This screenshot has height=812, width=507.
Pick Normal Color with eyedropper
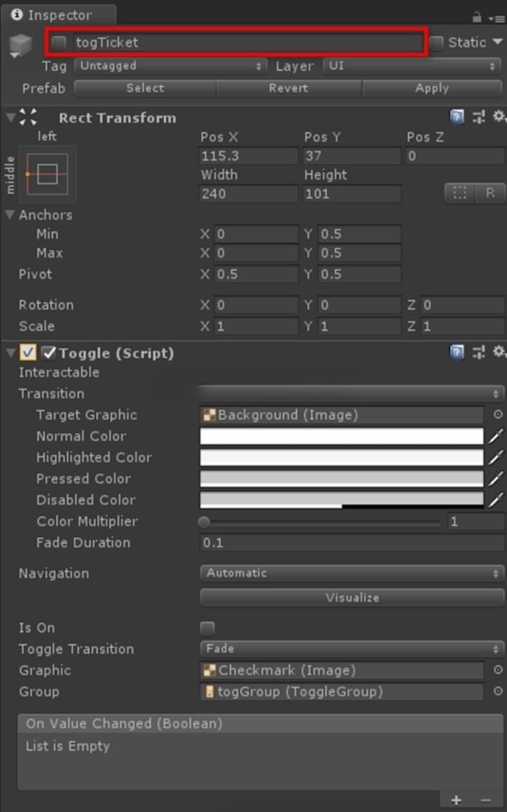[x=495, y=436]
